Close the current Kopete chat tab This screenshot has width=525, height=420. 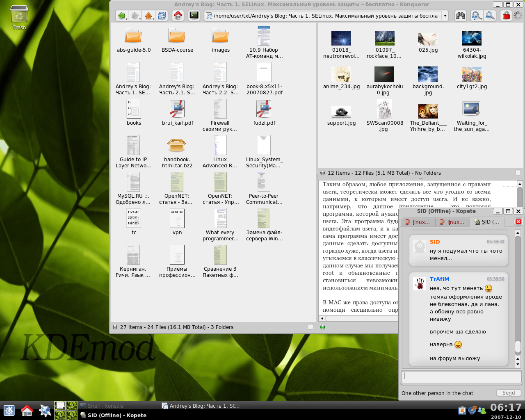click(518, 221)
